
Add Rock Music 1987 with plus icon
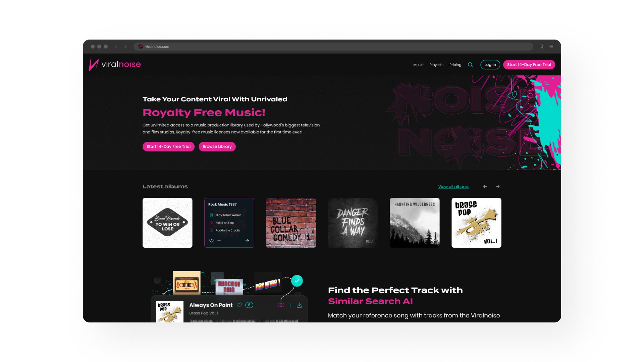pos(219,241)
